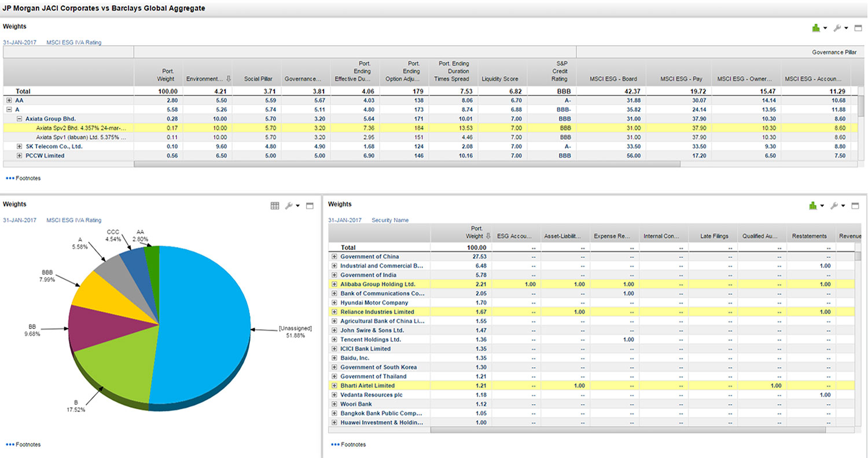Expand the Reliance Industries Limited row
Image resolution: width=868 pixels, height=458 pixels.
pyautogui.click(x=334, y=312)
